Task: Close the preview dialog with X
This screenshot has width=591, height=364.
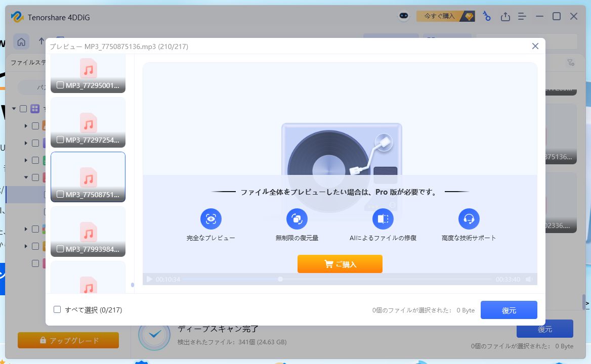Action: [535, 46]
